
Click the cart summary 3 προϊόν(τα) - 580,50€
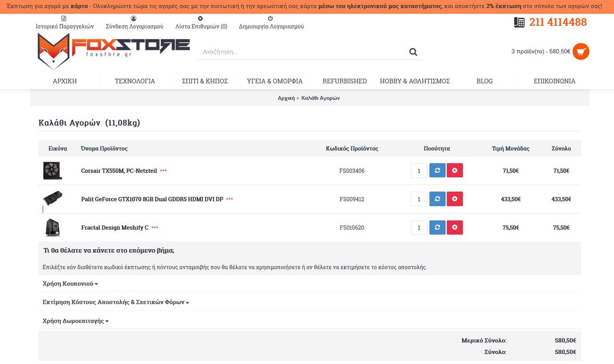541,51
